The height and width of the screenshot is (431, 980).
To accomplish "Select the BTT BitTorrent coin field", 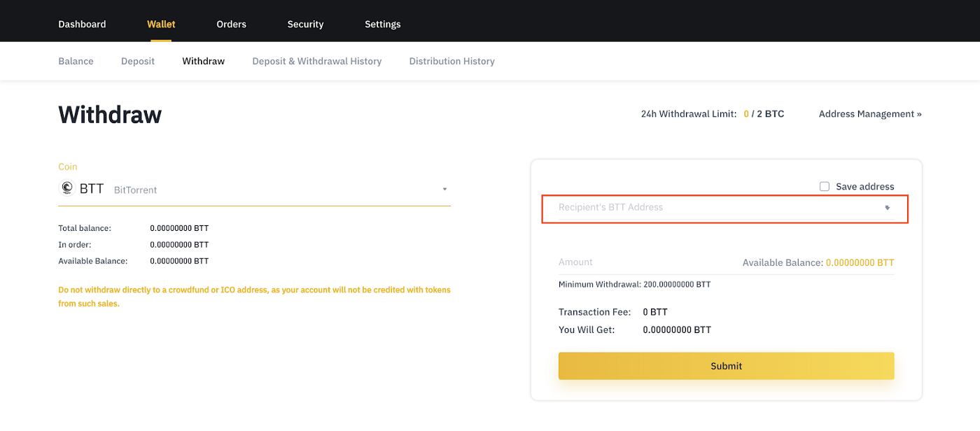I will (x=252, y=189).
